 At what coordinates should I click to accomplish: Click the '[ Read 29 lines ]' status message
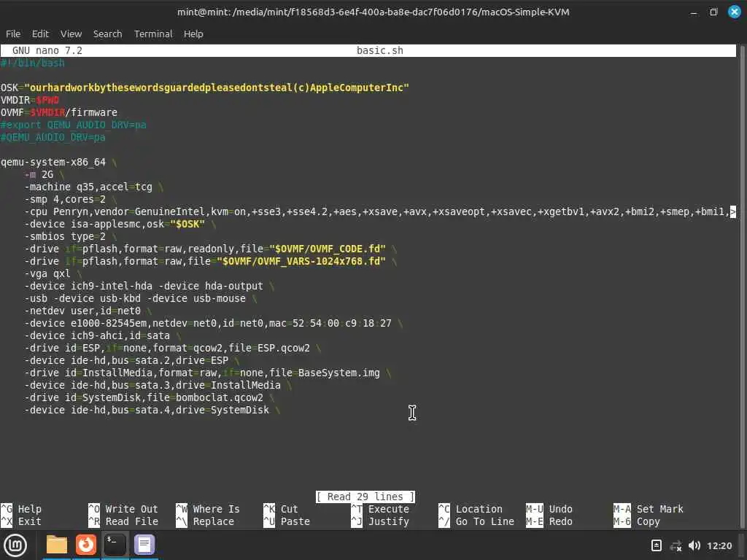(x=365, y=497)
